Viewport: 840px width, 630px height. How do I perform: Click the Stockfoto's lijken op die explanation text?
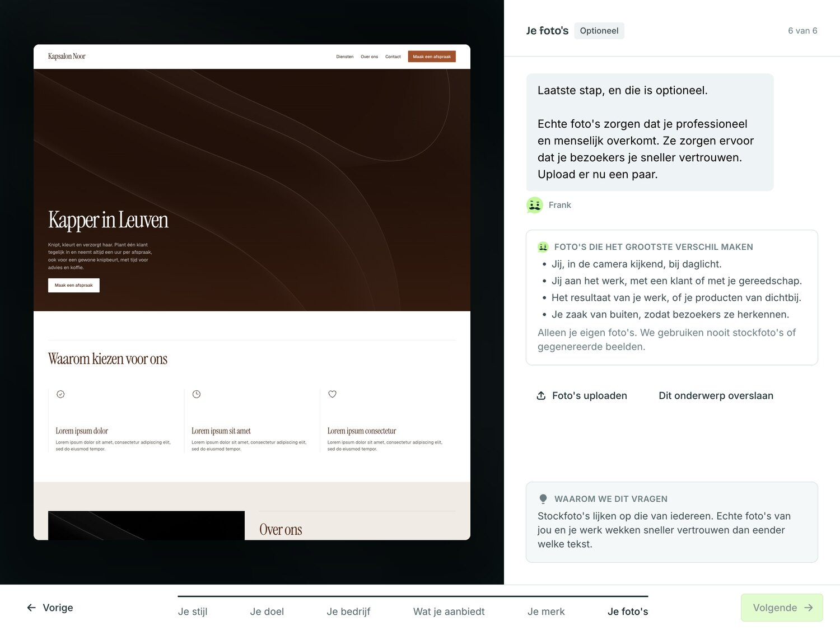pyautogui.click(x=664, y=530)
